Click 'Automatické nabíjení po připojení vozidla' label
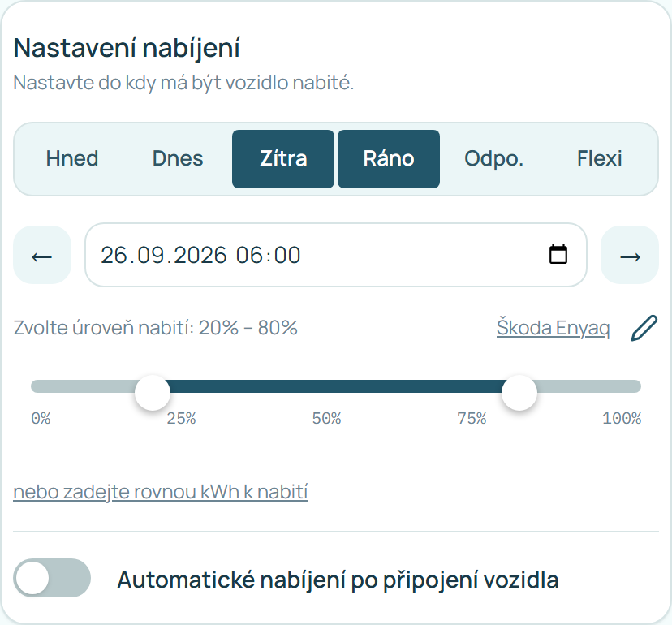The height and width of the screenshot is (625, 672). click(x=338, y=580)
